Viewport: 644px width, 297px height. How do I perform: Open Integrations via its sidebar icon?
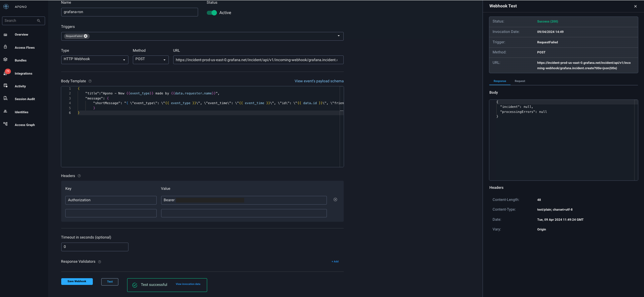(6, 73)
